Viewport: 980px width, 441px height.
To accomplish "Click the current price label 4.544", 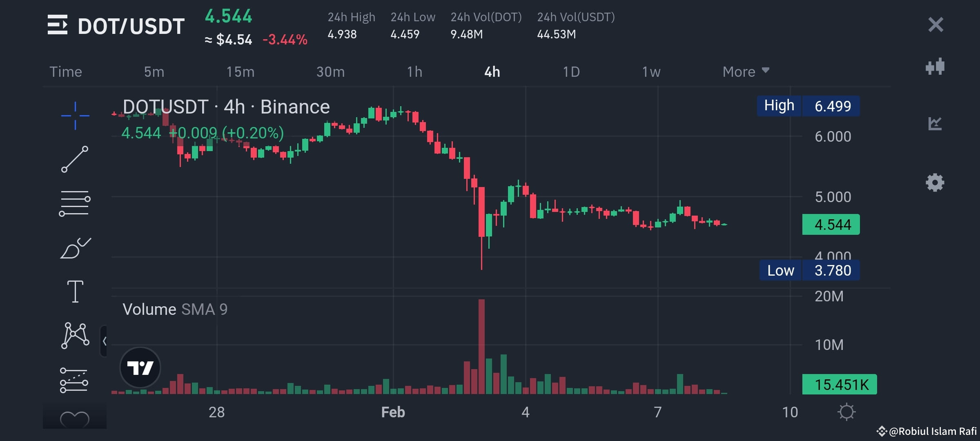I will (831, 224).
